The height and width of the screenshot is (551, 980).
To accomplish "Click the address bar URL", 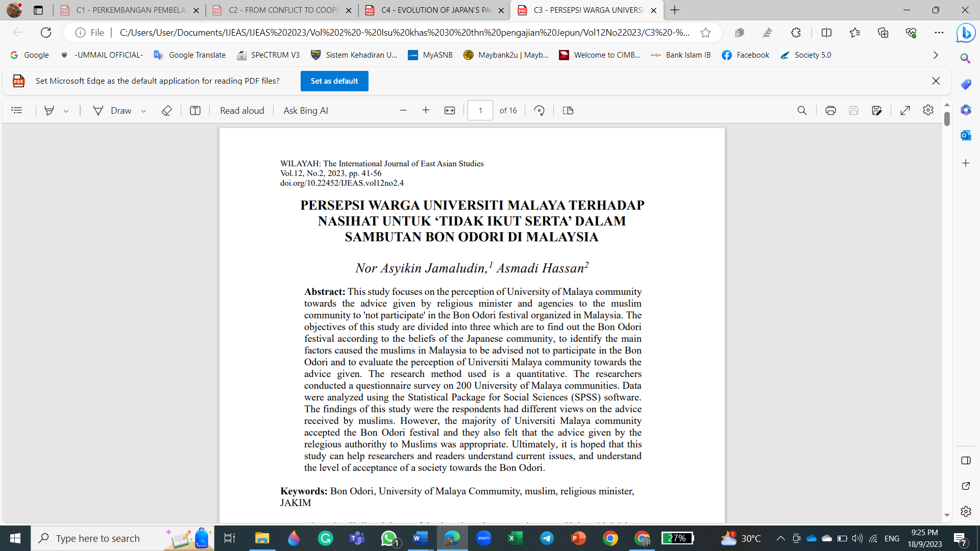I will (x=405, y=33).
